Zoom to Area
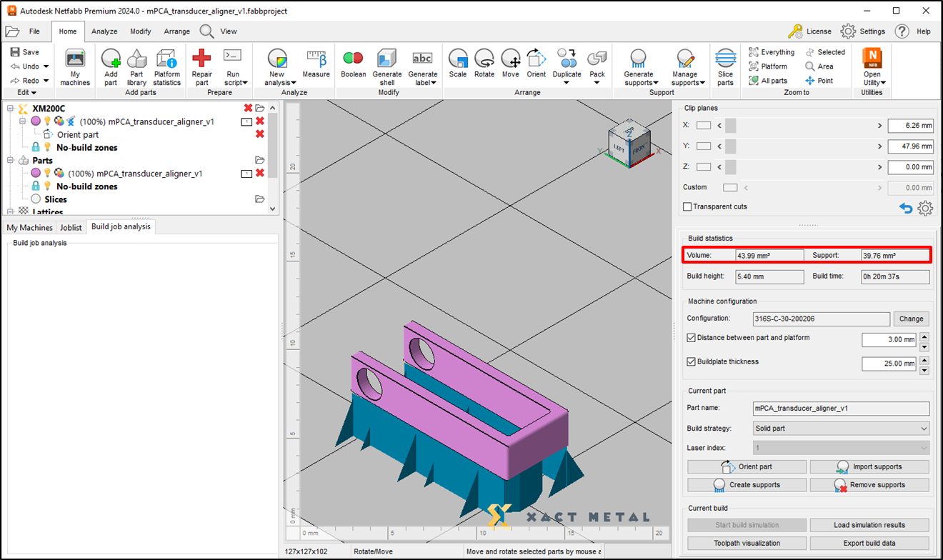The height and width of the screenshot is (560, 943). [819, 66]
